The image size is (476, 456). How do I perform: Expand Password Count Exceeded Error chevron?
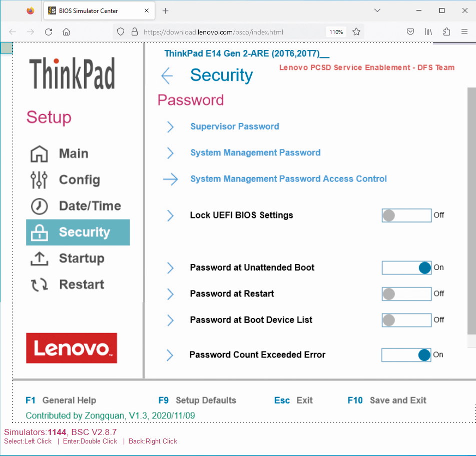(170, 355)
